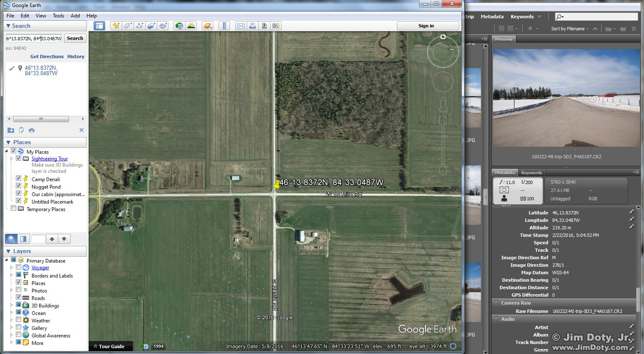
Task: Open the Edit menu
Action: point(25,16)
